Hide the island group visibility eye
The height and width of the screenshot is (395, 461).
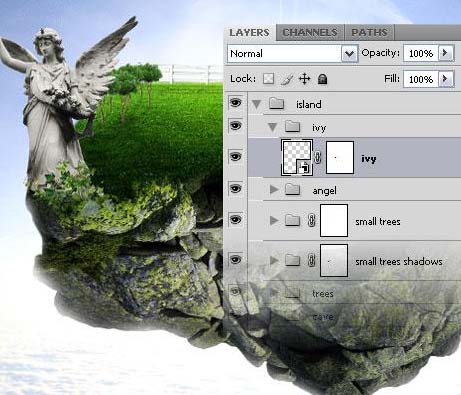point(236,103)
